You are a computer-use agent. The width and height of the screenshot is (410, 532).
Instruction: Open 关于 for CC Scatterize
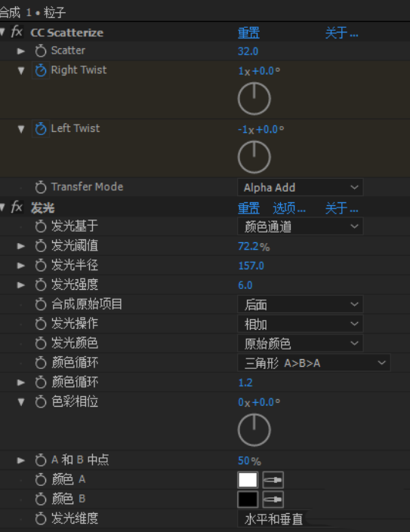342,33
